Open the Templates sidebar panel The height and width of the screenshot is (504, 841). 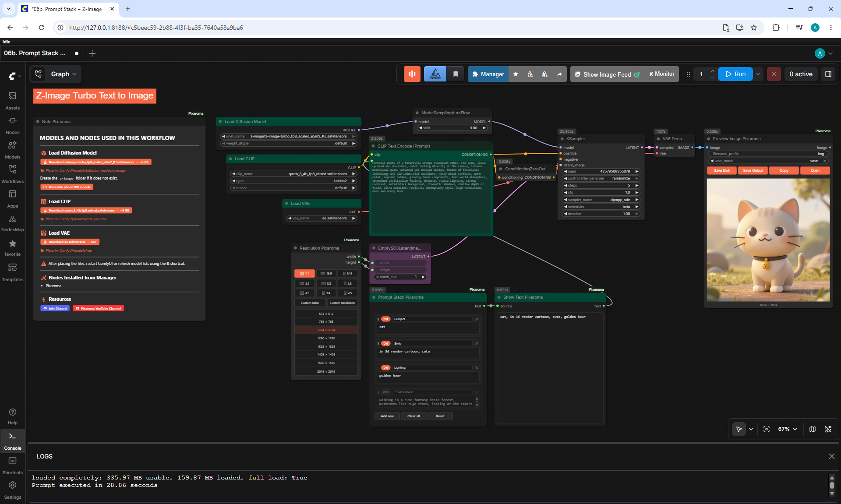coord(13,272)
